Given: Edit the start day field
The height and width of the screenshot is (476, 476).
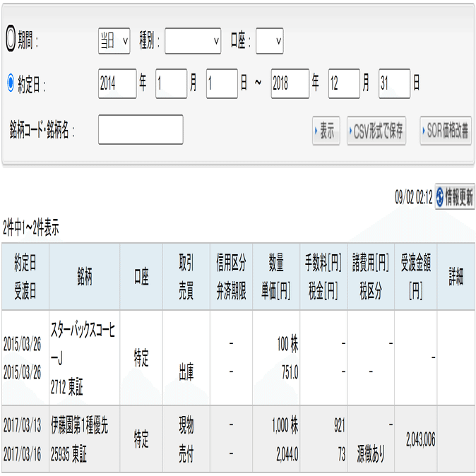Looking at the screenshot, I should pos(222,83).
